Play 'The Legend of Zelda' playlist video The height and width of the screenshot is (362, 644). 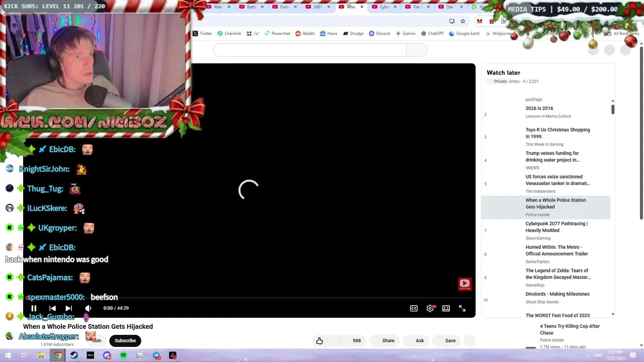click(x=558, y=274)
